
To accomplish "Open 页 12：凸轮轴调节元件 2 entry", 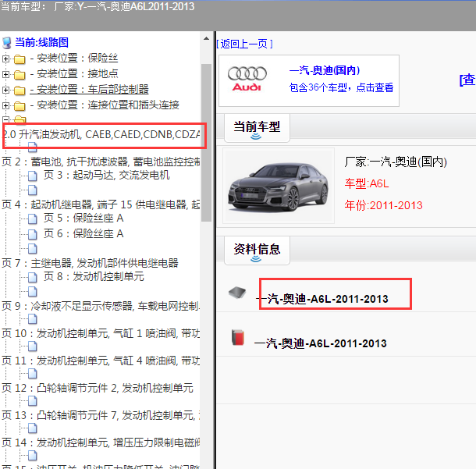I will (98, 388).
